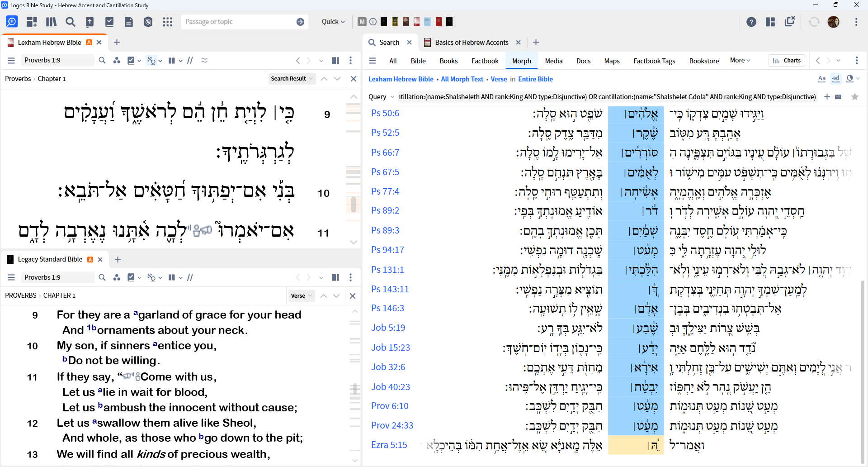Open the Charts button

point(787,61)
